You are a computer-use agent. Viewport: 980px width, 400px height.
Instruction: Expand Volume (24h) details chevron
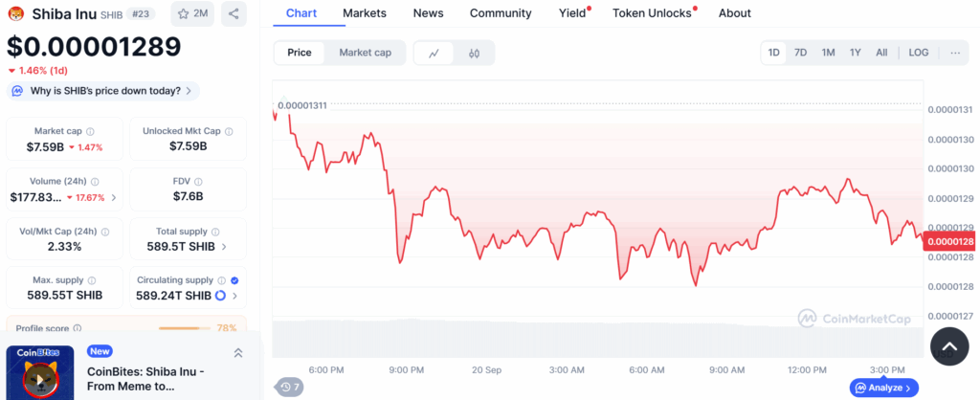coord(113,197)
